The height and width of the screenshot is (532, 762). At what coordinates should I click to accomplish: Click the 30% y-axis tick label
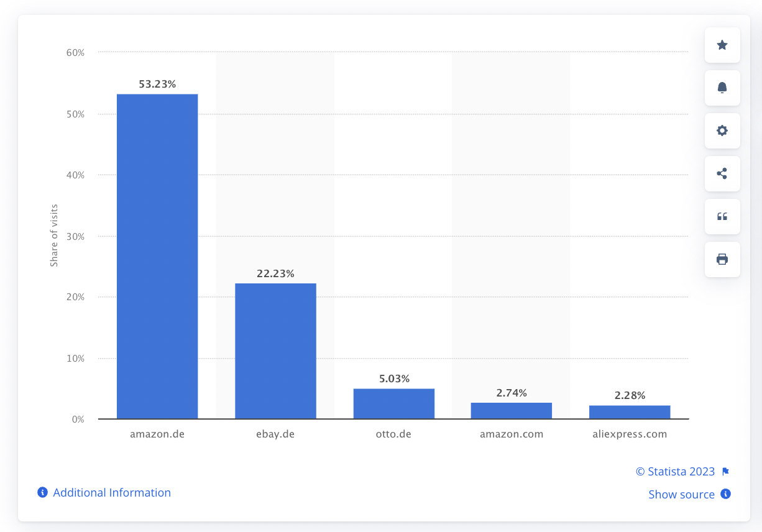tap(75, 236)
